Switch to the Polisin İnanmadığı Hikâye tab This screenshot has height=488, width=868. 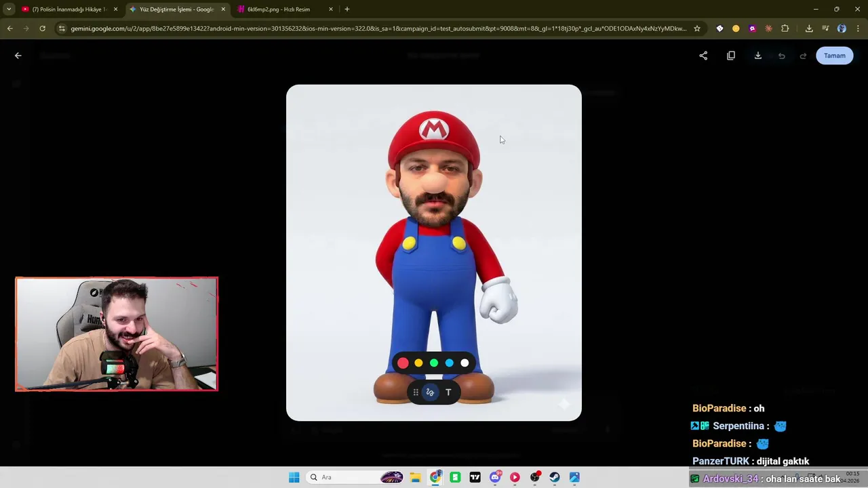pyautogui.click(x=70, y=9)
